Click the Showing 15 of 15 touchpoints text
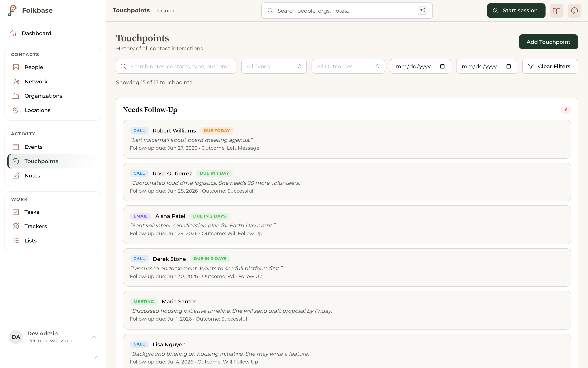The width and height of the screenshot is (588, 368). 154,83
